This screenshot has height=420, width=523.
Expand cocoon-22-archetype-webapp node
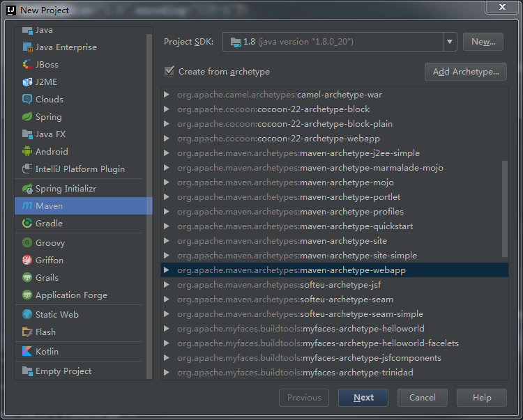click(x=167, y=138)
